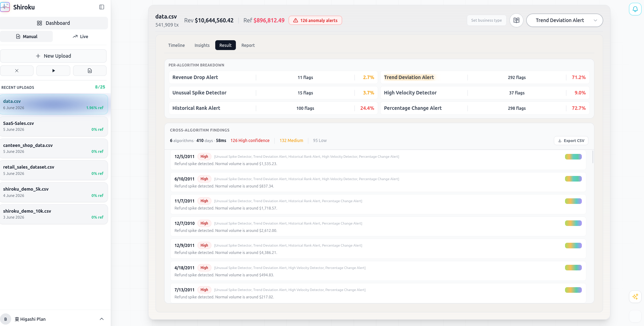The width and height of the screenshot is (644, 326).
Task: Switch to Manual mode
Action: [27, 36]
